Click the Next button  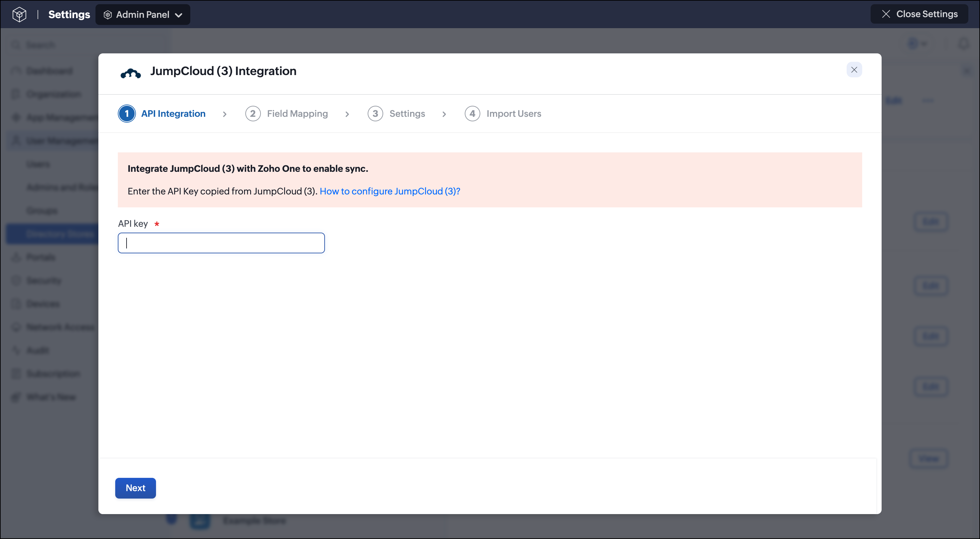pyautogui.click(x=135, y=488)
